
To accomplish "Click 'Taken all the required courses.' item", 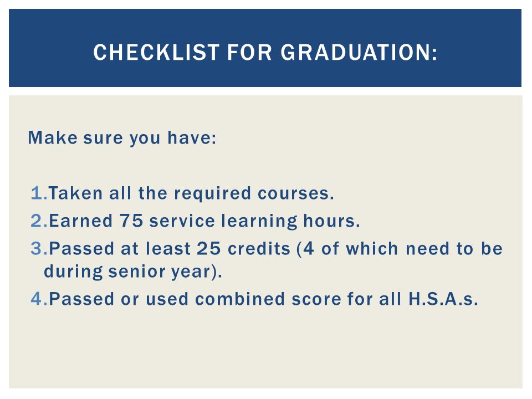I will pyautogui.click(x=191, y=193).
